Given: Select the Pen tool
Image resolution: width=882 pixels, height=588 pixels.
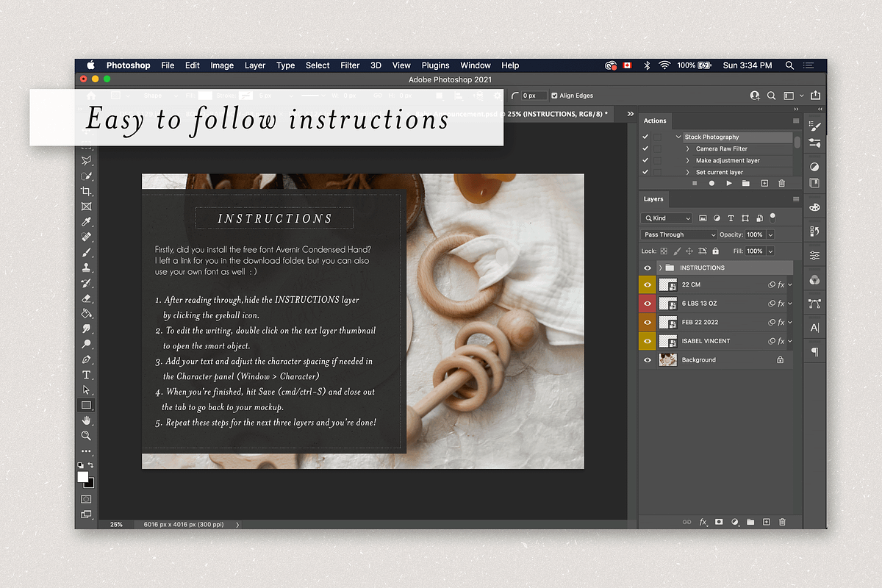Looking at the screenshot, I should tap(86, 359).
